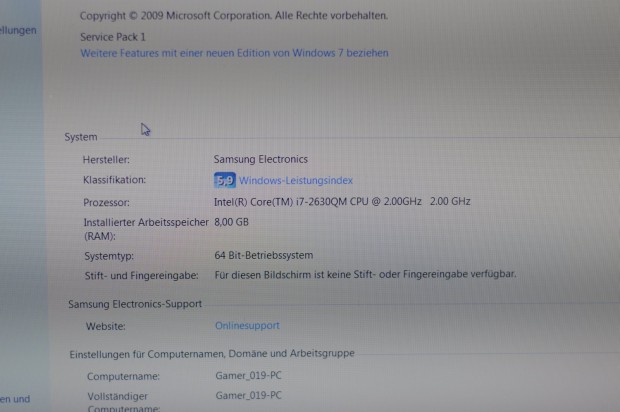Click the 'Prozessor:' label
This screenshot has height=412, width=620.
coord(106,202)
